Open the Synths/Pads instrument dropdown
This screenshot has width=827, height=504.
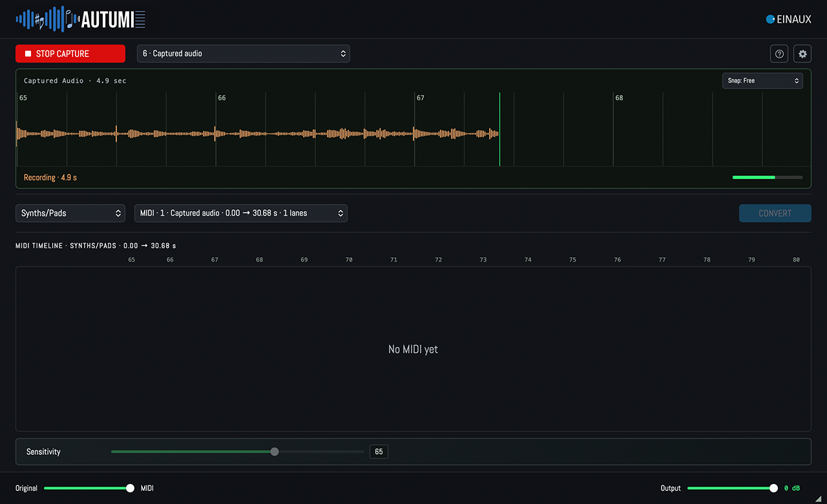(70, 213)
